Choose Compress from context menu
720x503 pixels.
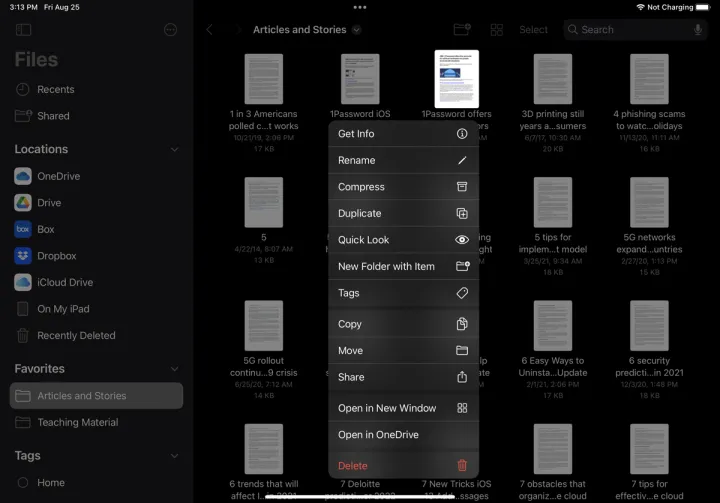(403, 187)
